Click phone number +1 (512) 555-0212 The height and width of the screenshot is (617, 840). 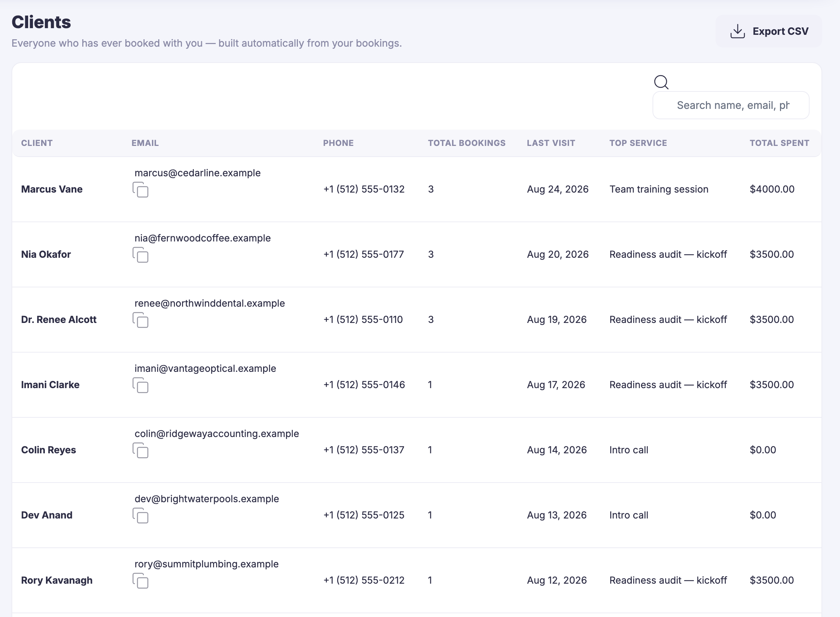364,580
